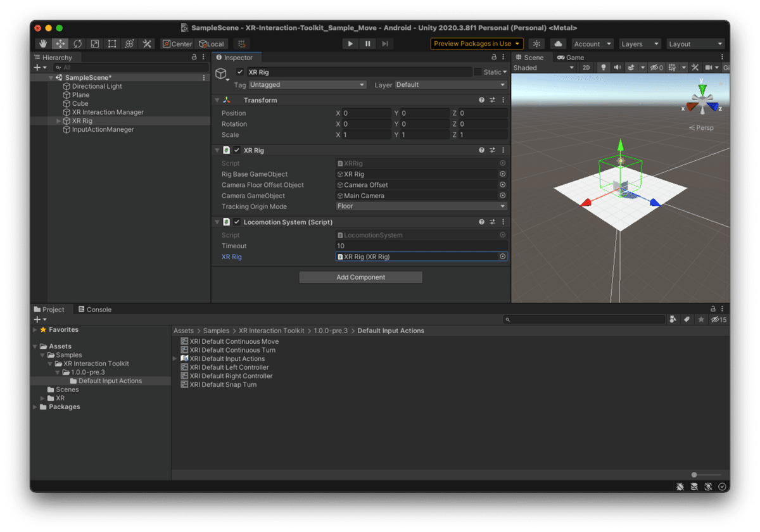Toggle Scene view grid icon
Screen dimensions: 760x532
[672, 68]
